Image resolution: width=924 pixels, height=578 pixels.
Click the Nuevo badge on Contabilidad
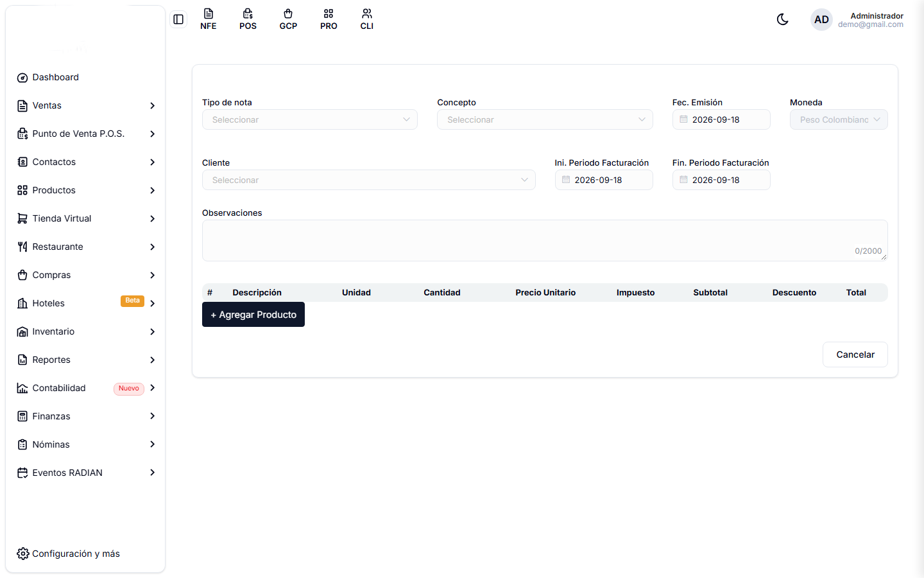129,389
